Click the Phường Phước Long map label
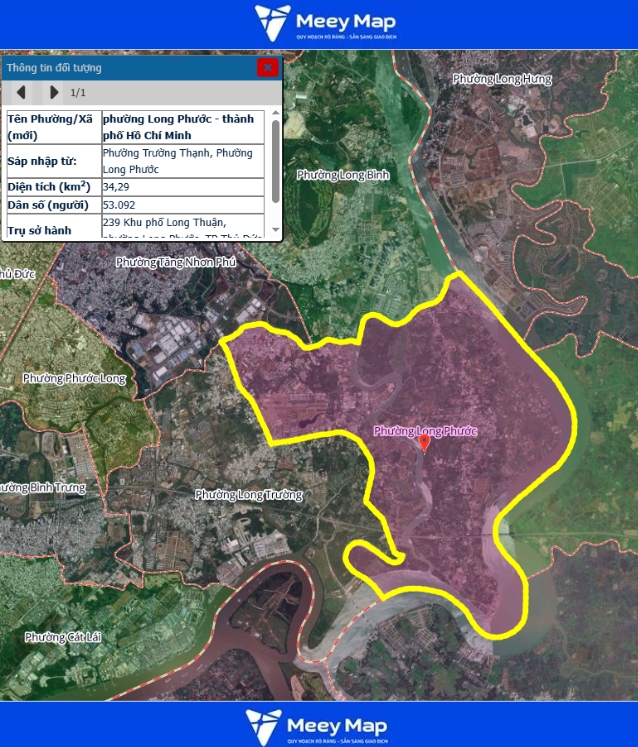The width and height of the screenshot is (638, 747). click(74, 378)
